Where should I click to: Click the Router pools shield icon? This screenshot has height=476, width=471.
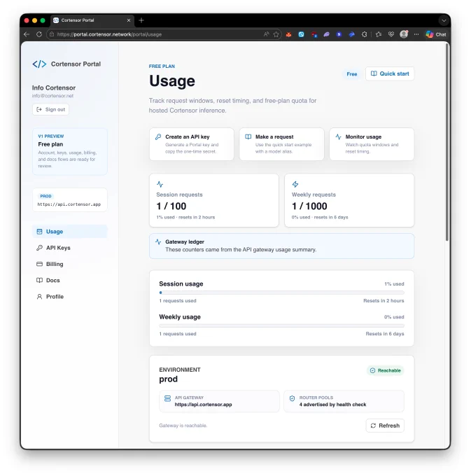[293, 398]
